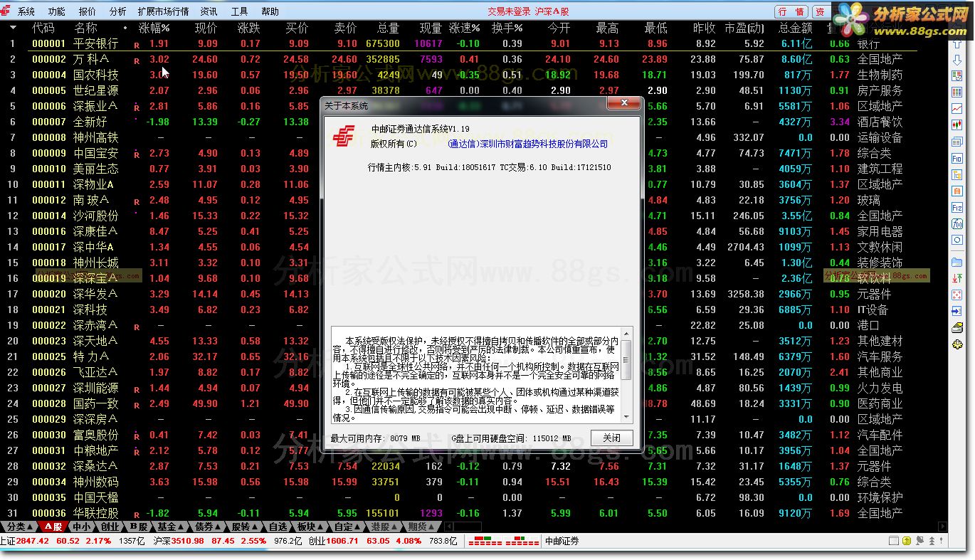Expand the 期货▲ tab menu
Image resolution: width=975 pixels, height=560 pixels.
(x=421, y=527)
